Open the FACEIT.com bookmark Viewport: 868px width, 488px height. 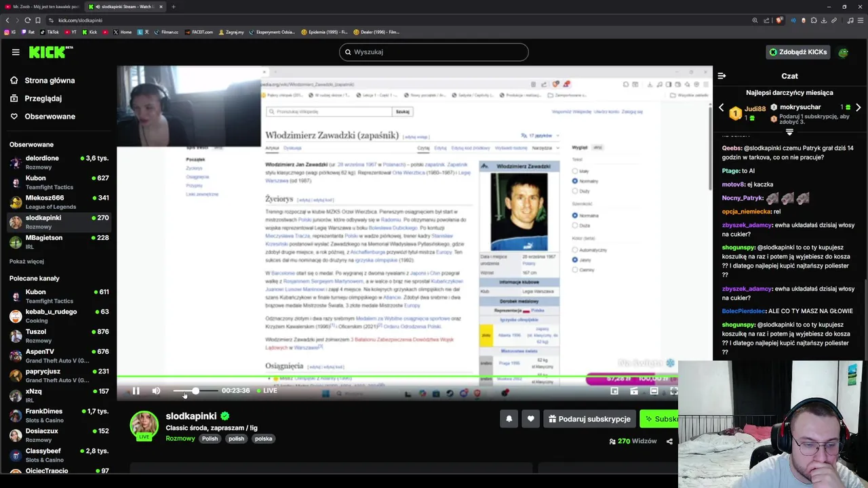click(x=198, y=32)
